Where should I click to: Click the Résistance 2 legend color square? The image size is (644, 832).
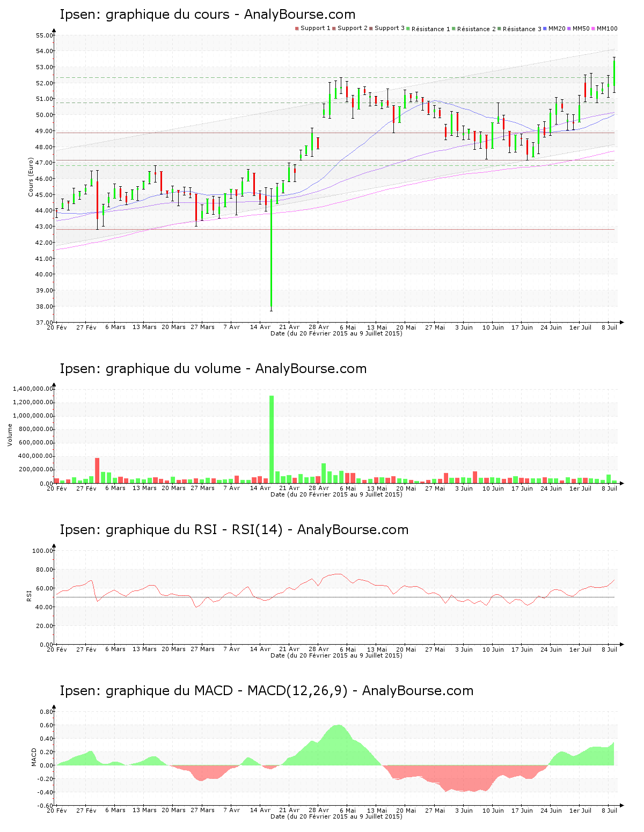pyautogui.click(x=453, y=28)
